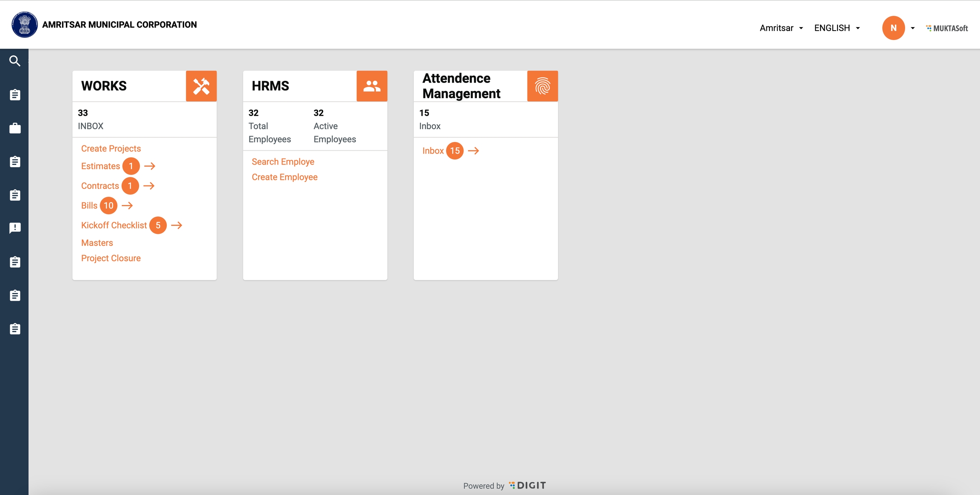Open the Bills arrow icon
This screenshot has width=980, height=495.
pos(127,206)
